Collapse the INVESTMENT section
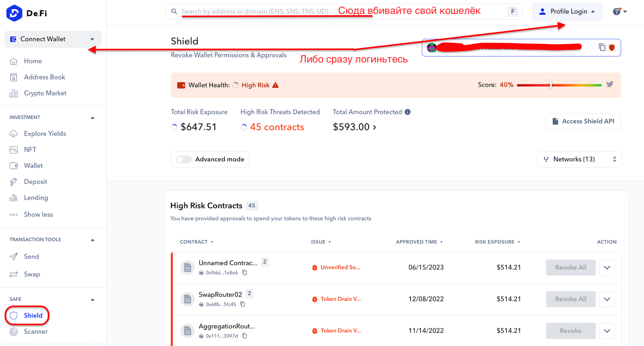This screenshot has height=346, width=644. tap(92, 118)
